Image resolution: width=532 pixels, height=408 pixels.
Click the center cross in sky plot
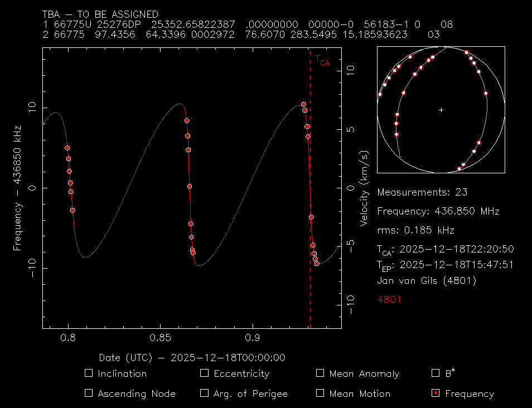click(441, 110)
